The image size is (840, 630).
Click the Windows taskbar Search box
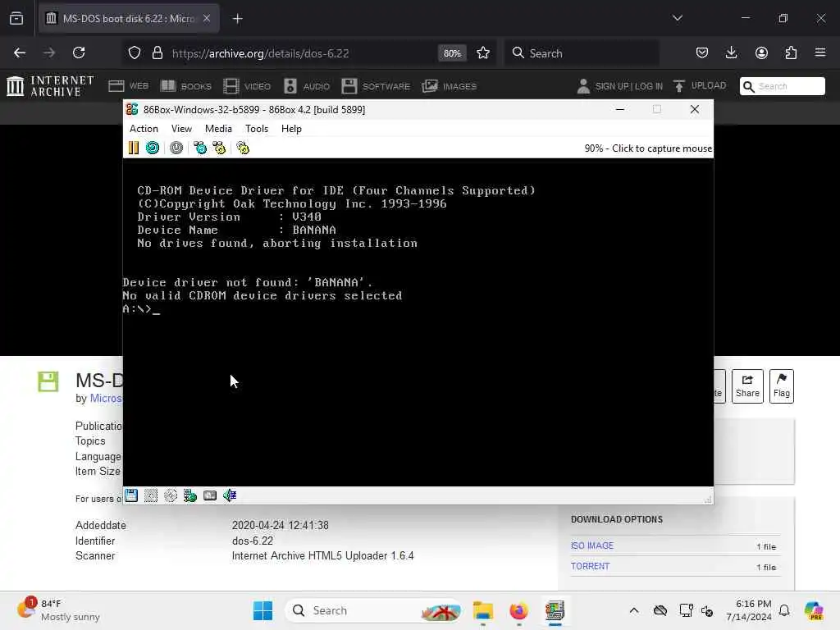pos(374,610)
